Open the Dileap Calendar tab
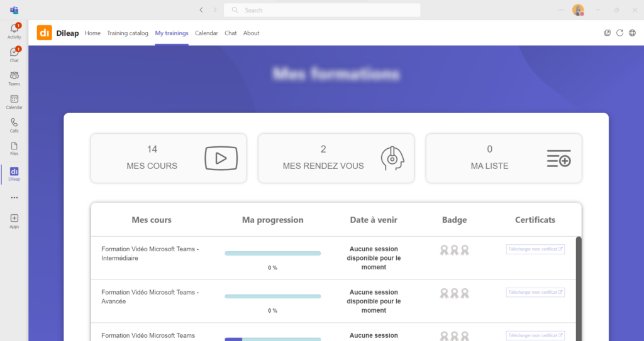 pyautogui.click(x=206, y=33)
